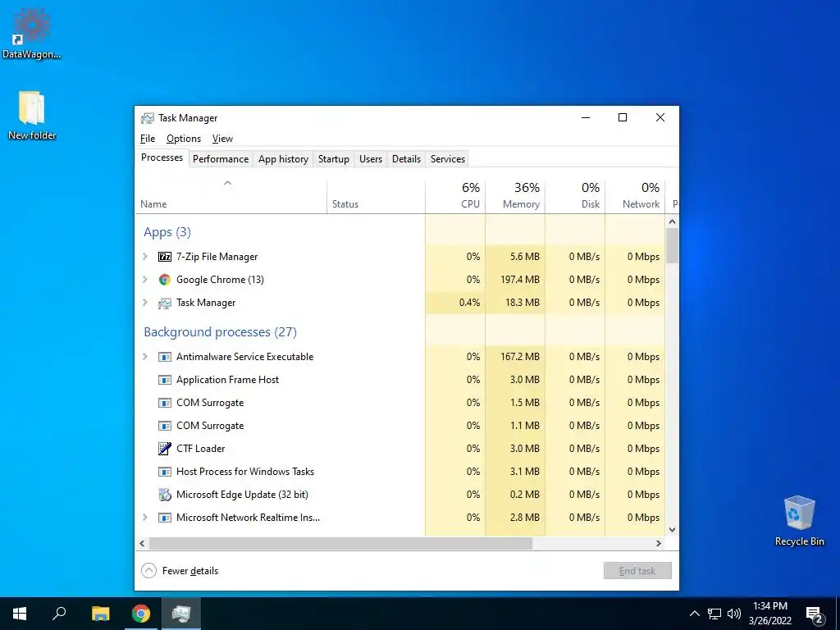This screenshot has height=630, width=840.
Task: Sort processes by Disk column
Action: 575,196
